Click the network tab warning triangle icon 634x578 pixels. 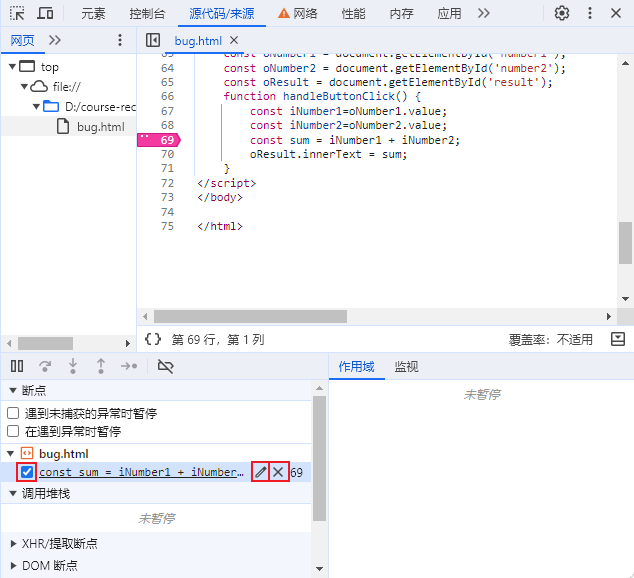(x=284, y=14)
